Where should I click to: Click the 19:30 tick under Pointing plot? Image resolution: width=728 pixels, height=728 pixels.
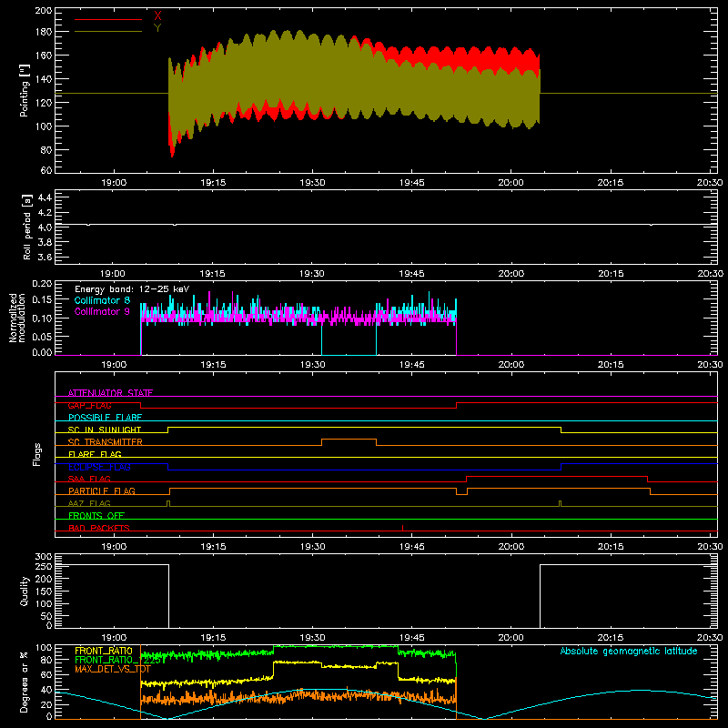tap(312, 183)
